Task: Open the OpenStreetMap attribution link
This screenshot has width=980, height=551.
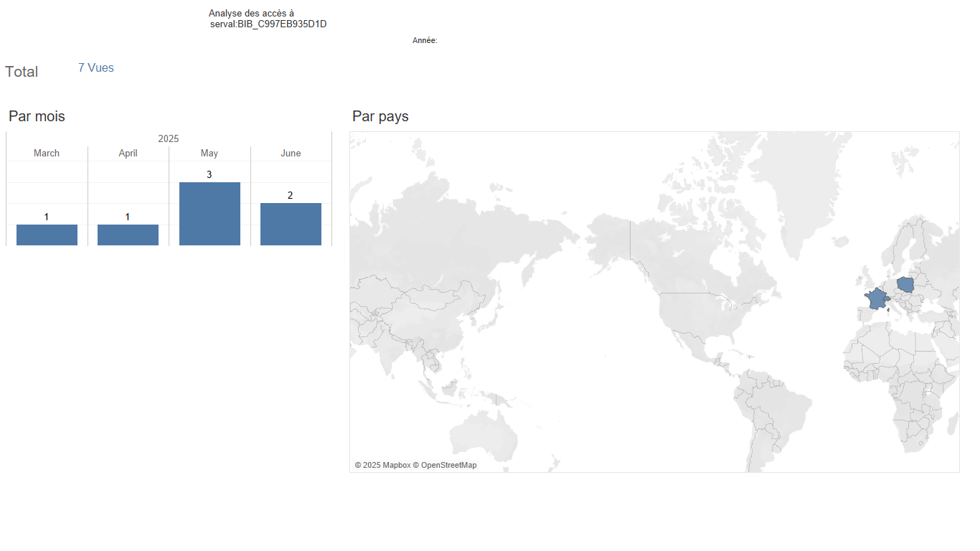Action: point(445,465)
